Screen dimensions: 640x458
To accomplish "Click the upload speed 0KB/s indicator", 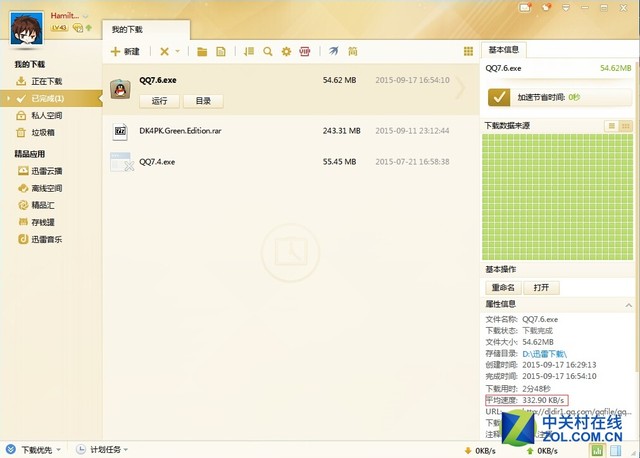I will [542, 451].
